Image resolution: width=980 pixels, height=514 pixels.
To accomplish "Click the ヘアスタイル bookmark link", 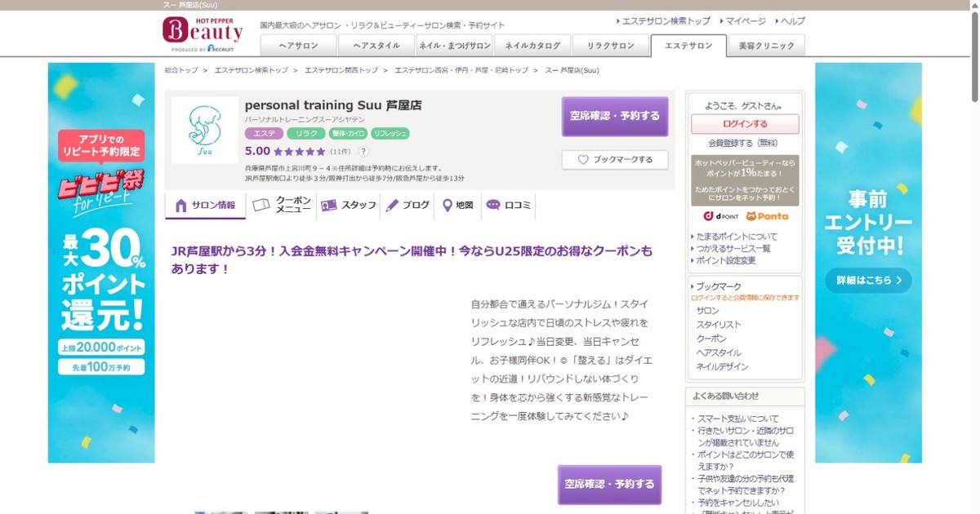I will point(719,352).
